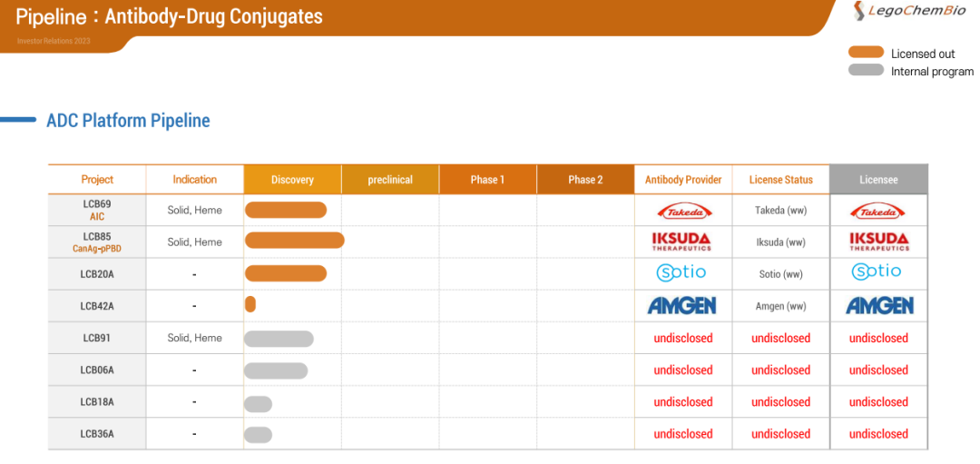This screenshot has width=980, height=464.
Task: Click the orange progress bar for LCB85
Action: (x=294, y=241)
